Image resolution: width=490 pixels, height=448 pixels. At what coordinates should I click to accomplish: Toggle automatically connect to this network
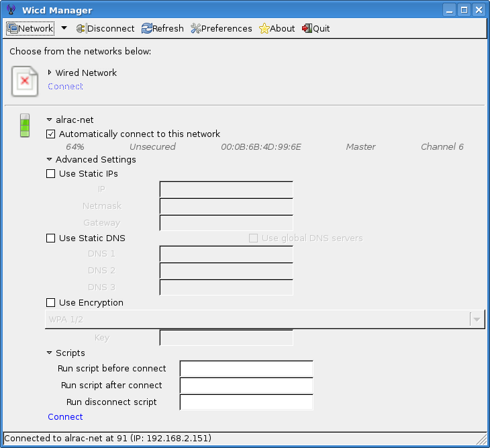(50, 134)
